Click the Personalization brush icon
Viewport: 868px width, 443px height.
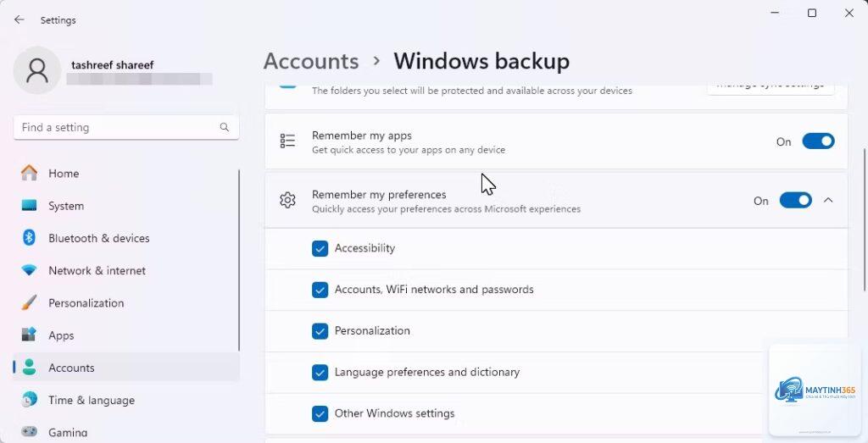(29, 303)
